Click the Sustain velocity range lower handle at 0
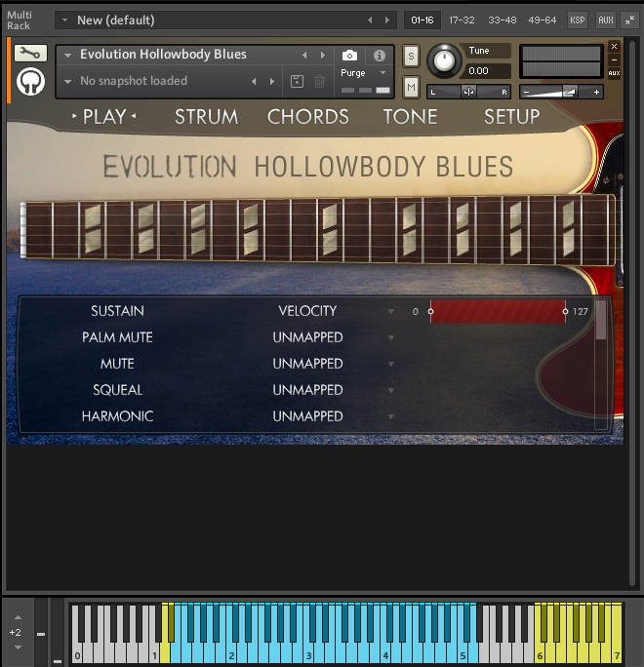 pyautogui.click(x=430, y=311)
